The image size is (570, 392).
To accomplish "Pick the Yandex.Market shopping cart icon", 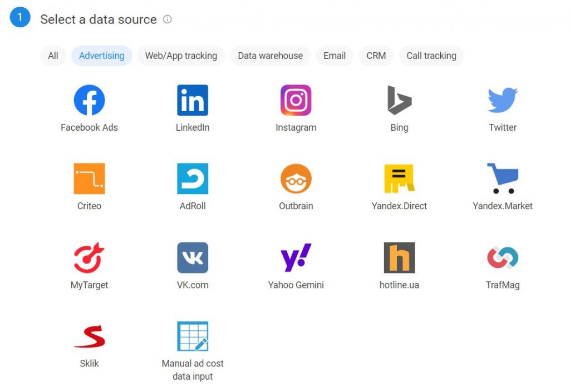I will click(503, 178).
